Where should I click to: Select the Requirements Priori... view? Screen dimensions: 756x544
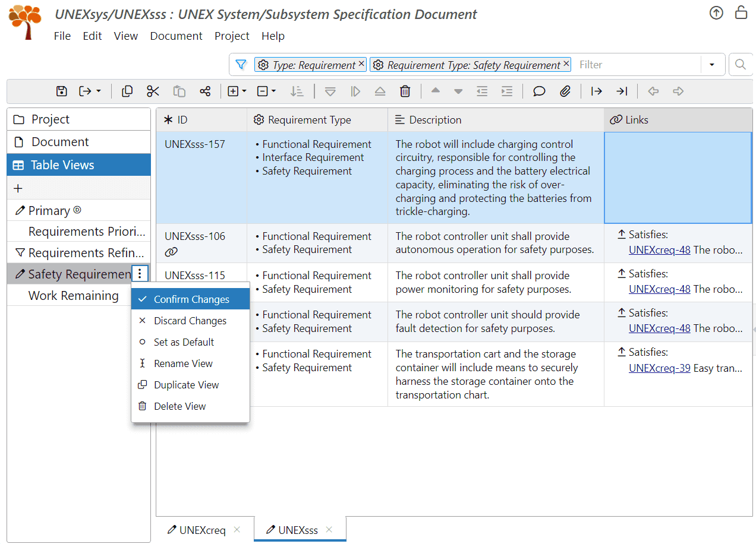tap(78, 232)
